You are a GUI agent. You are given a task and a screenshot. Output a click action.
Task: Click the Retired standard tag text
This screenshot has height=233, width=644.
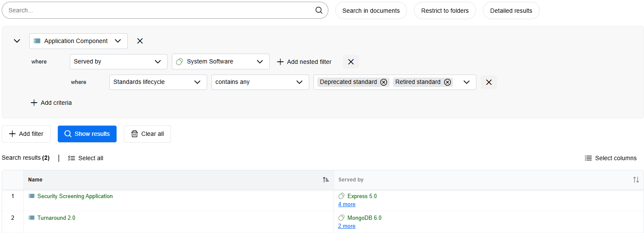click(418, 82)
